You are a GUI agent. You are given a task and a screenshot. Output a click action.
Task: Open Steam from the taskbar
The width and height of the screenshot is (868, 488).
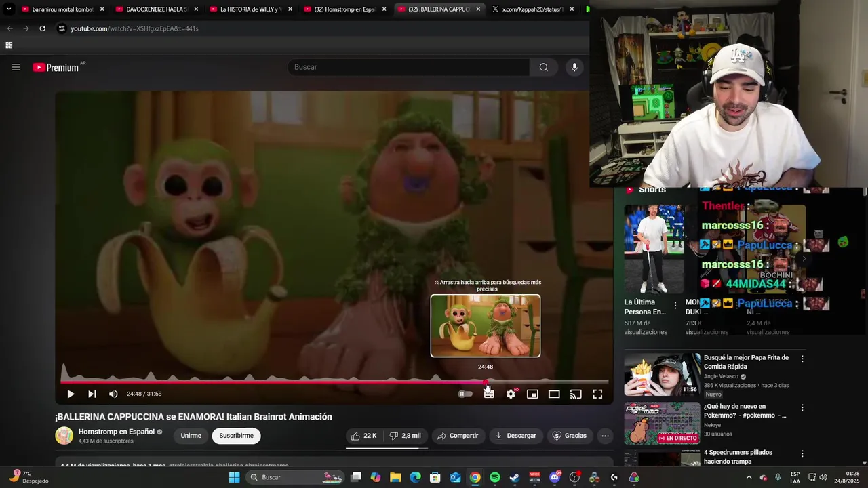click(515, 477)
